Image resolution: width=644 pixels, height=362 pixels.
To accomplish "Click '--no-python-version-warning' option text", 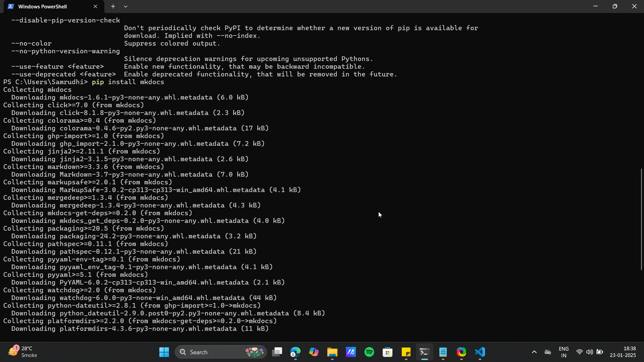I will point(66,51).
